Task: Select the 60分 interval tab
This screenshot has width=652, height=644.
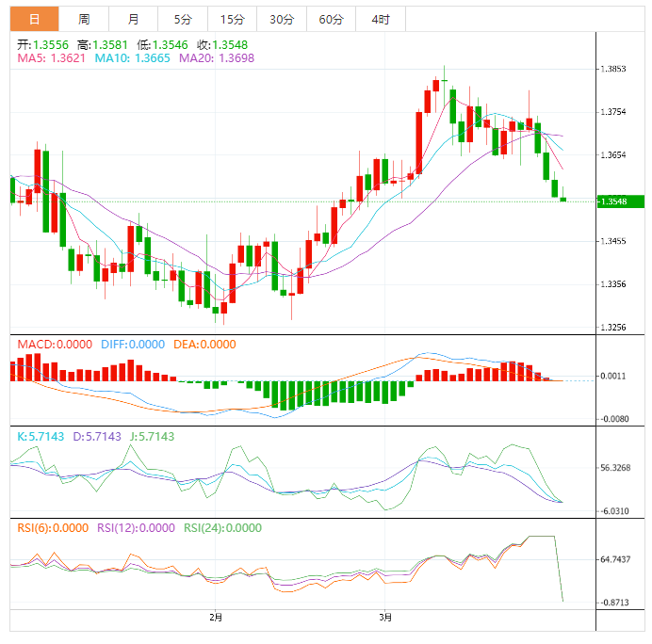Action: click(x=331, y=19)
